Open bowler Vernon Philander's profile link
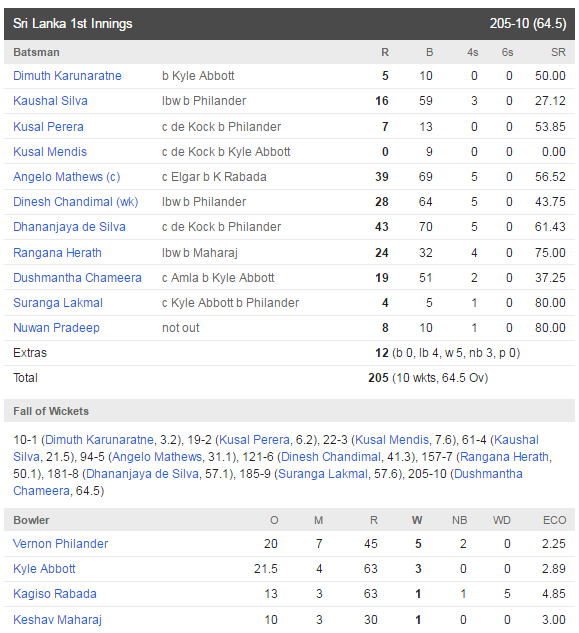The image size is (579, 633). (60, 544)
